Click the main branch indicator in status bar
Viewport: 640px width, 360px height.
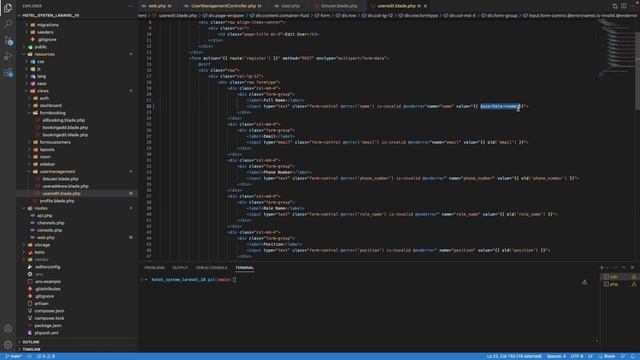tap(13, 356)
